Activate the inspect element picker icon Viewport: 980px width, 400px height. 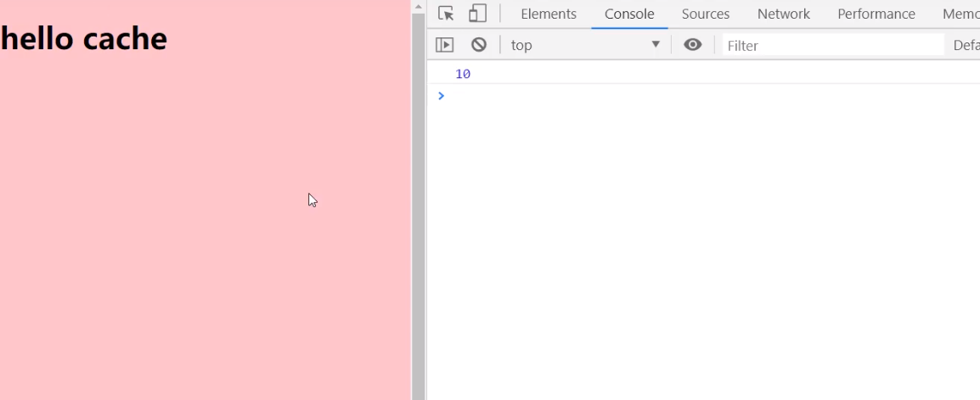pos(446,14)
